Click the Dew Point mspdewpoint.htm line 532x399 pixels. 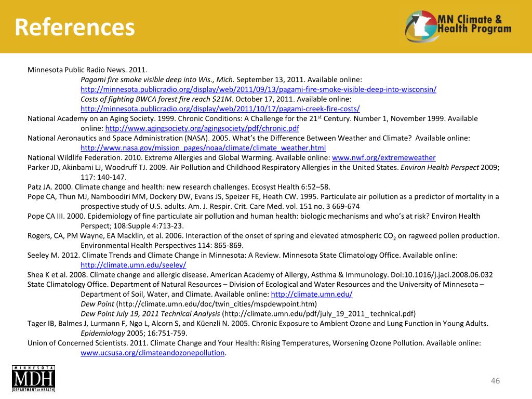click(198, 304)
